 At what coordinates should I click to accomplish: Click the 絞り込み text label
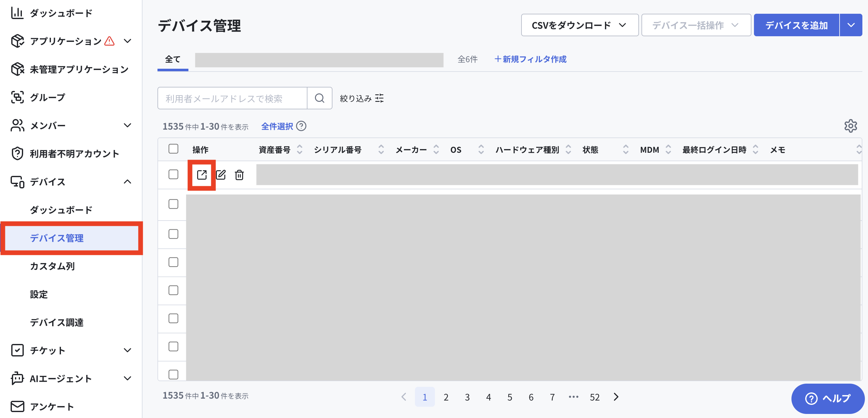[356, 98]
